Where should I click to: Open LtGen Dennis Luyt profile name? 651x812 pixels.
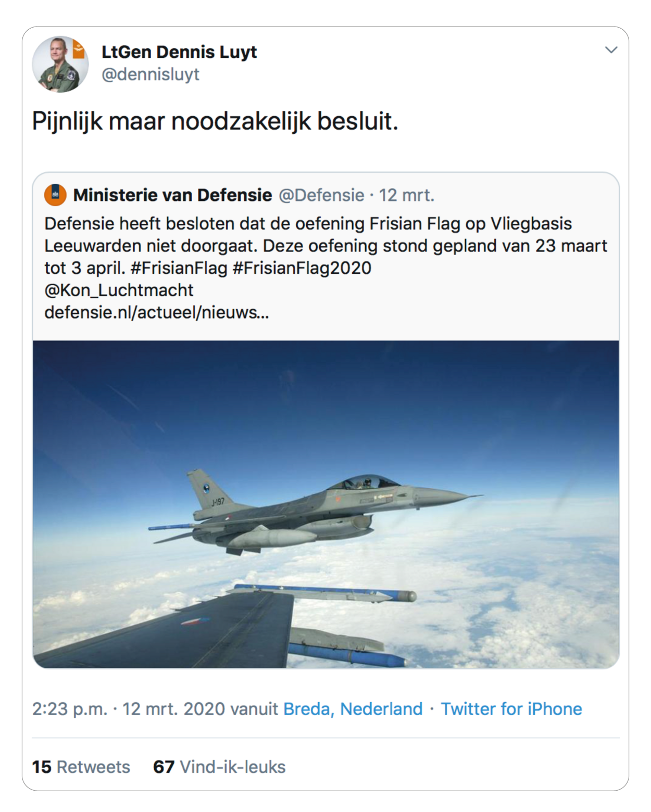[179, 52]
